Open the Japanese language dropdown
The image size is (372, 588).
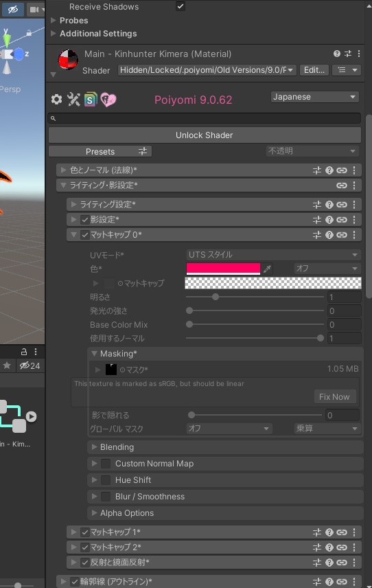coord(314,97)
